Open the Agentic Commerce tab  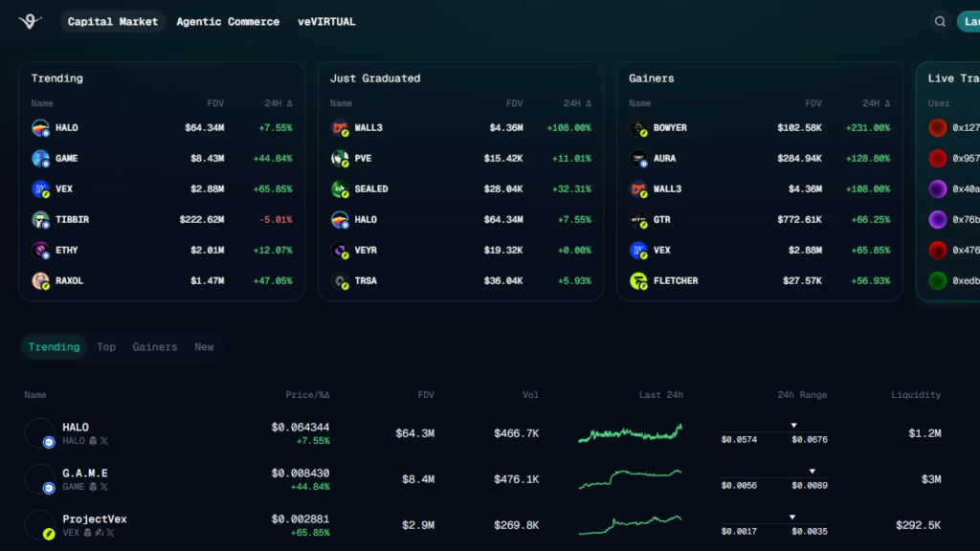[x=228, y=21]
